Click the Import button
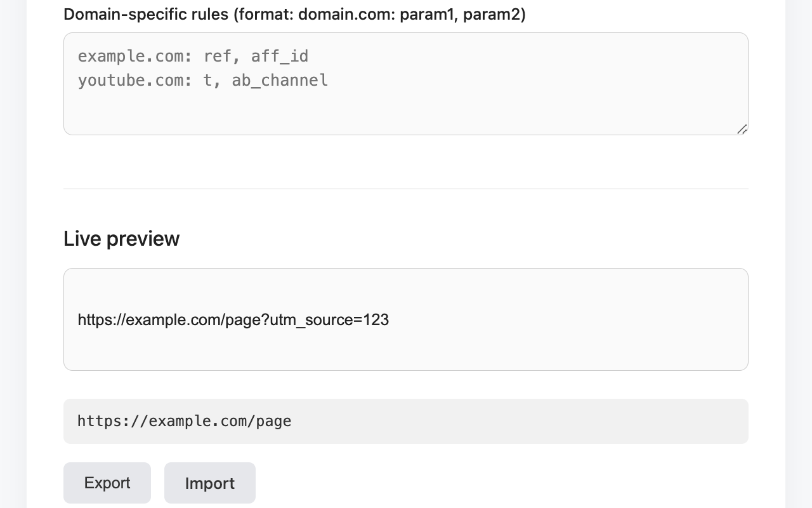 (x=210, y=483)
